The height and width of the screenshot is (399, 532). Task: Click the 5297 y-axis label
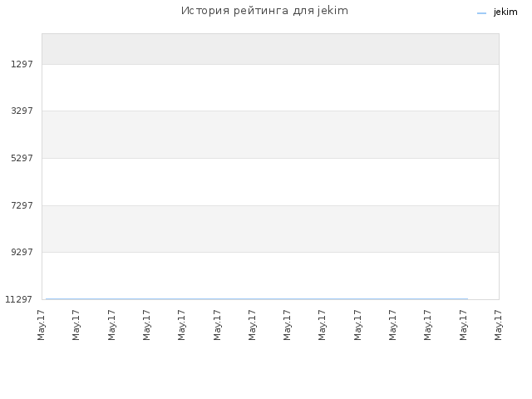[22, 158]
